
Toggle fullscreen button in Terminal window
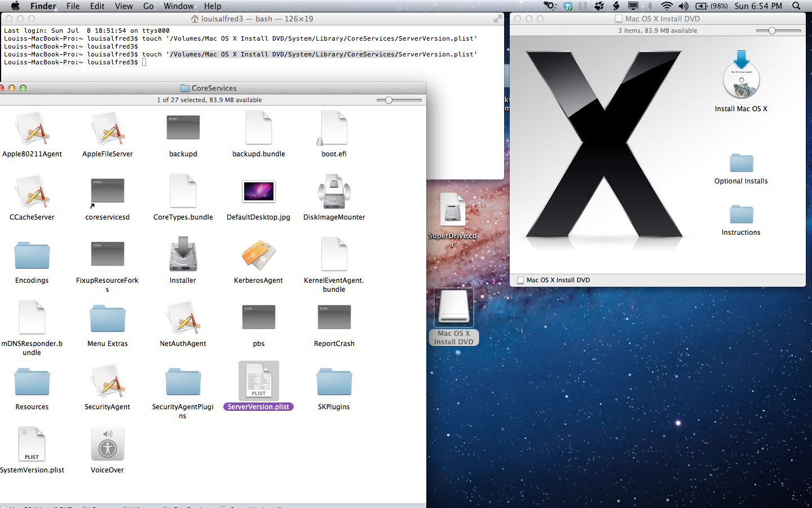[497, 19]
